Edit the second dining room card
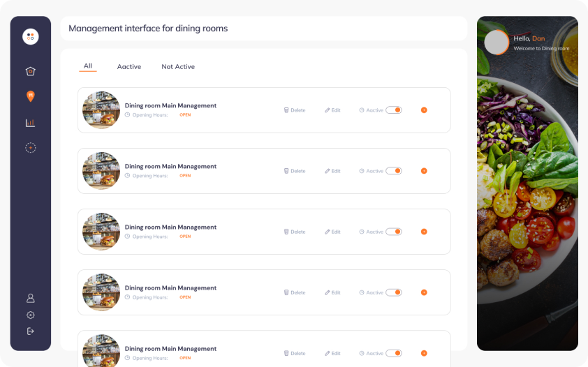Viewport: 588px width, 367px height. click(x=332, y=171)
